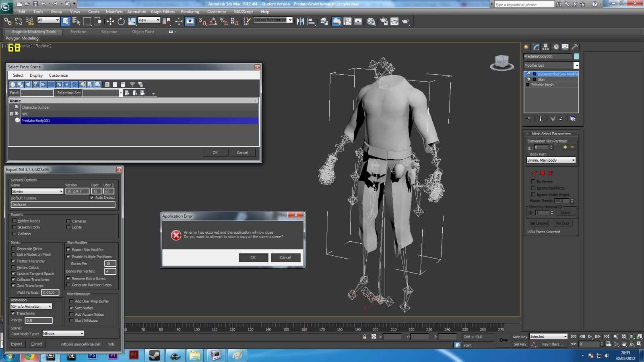This screenshot has height=362, width=644.
Task: Open the Hierarchy command panel tab
Action: pyautogui.click(x=545, y=47)
